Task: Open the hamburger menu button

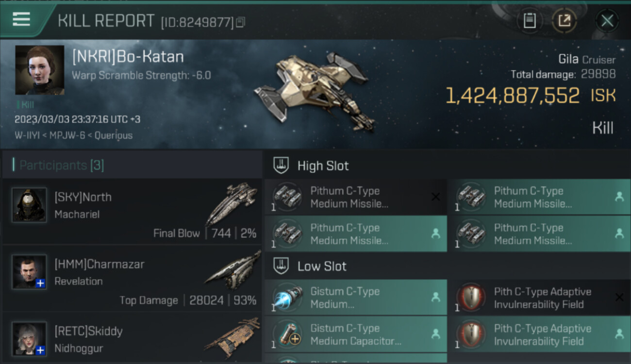Action: (x=21, y=19)
